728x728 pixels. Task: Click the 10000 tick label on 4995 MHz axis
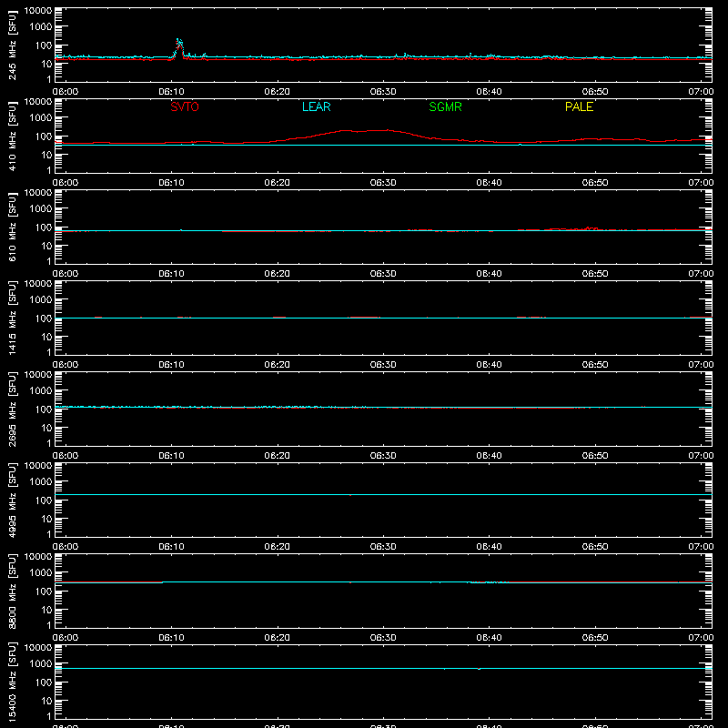click(x=38, y=466)
